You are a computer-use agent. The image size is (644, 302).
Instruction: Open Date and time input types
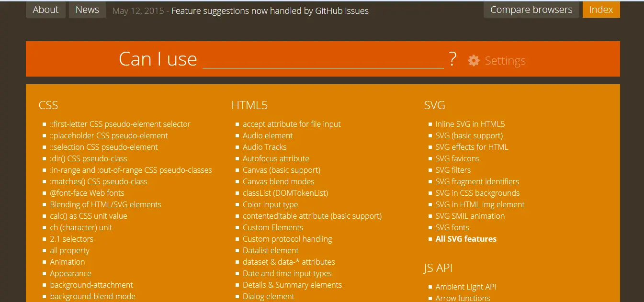[x=287, y=273]
